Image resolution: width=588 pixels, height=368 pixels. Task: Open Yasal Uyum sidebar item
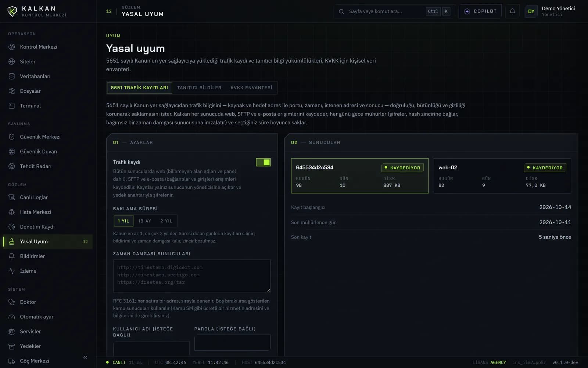[x=48, y=241]
